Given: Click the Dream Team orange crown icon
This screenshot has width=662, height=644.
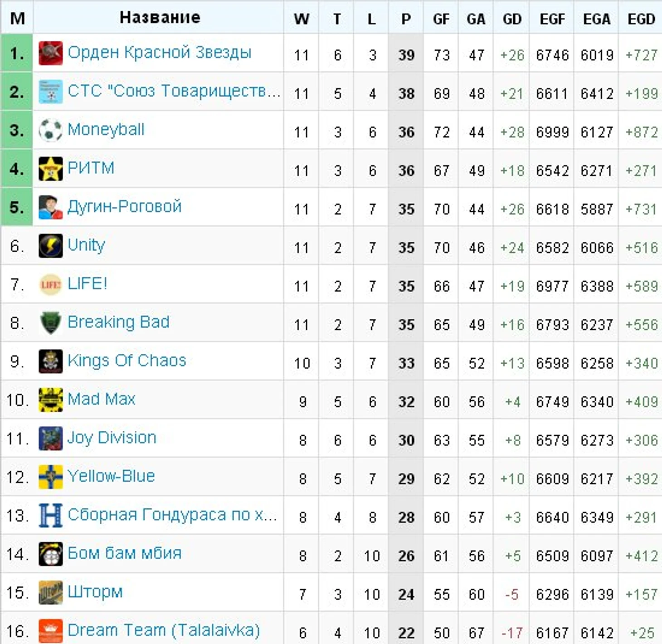Looking at the screenshot, I should pos(50,631).
